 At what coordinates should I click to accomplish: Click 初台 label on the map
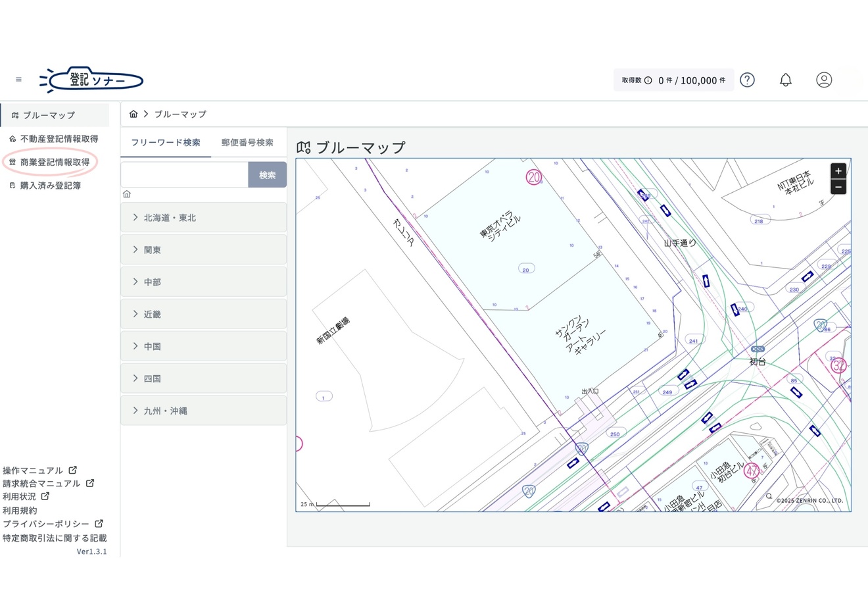[758, 362]
